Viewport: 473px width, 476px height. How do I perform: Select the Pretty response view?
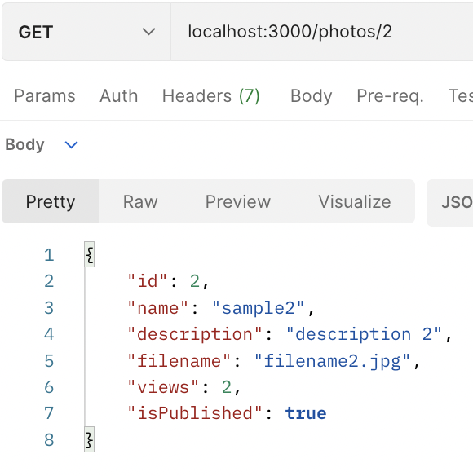[51, 201]
